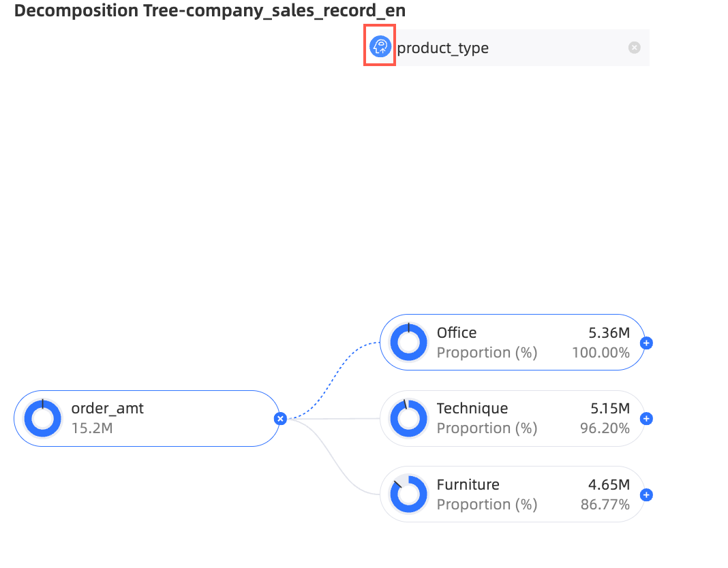Click the order_amt donut chart icon
Viewport: 728px width, 568px height.
(x=43, y=418)
